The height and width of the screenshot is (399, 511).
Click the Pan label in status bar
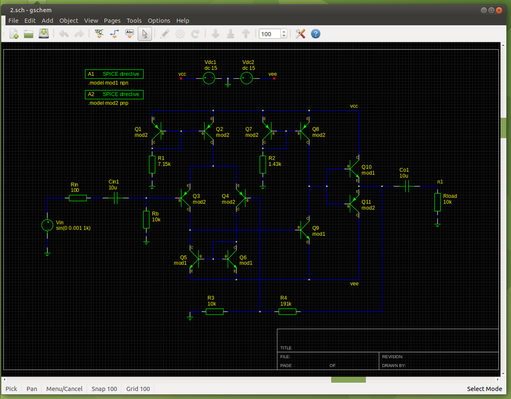click(32, 389)
